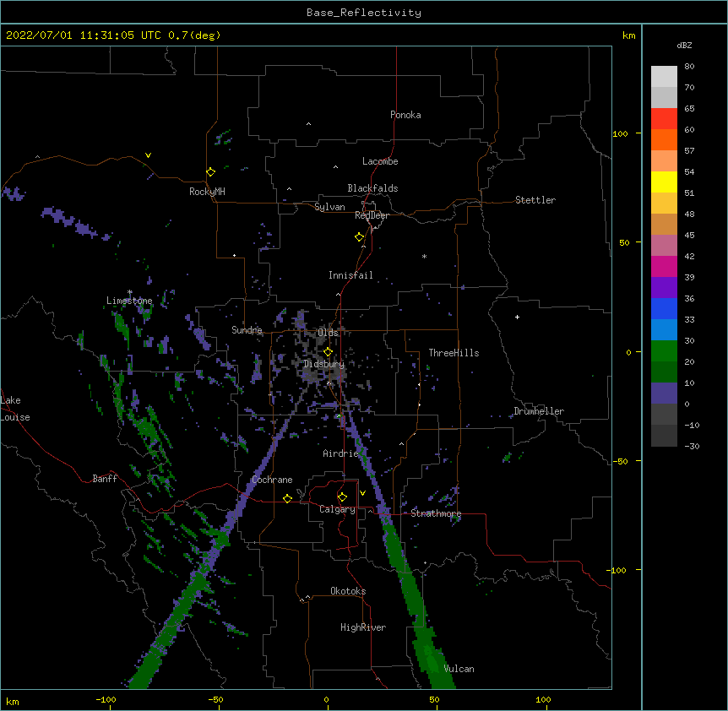This screenshot has width=728, height=711.
Task: Click the Stettler city label
Action: coord(535,200)
